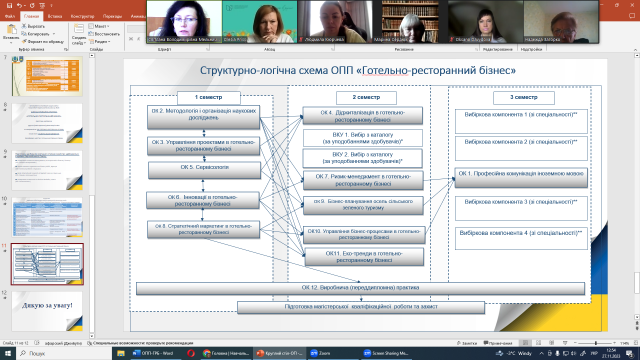Save the presentation from Quick Access toolbar
640x360 pixels.
9,6
